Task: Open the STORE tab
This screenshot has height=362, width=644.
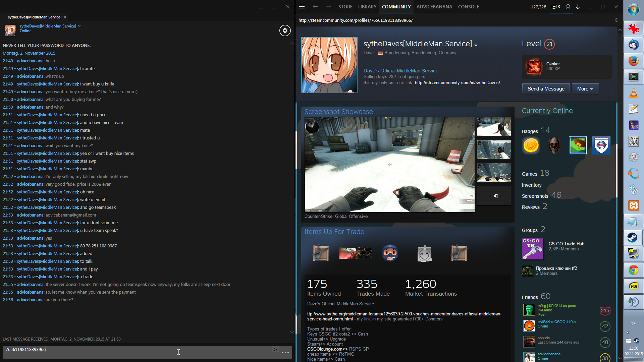Action: 345,7
